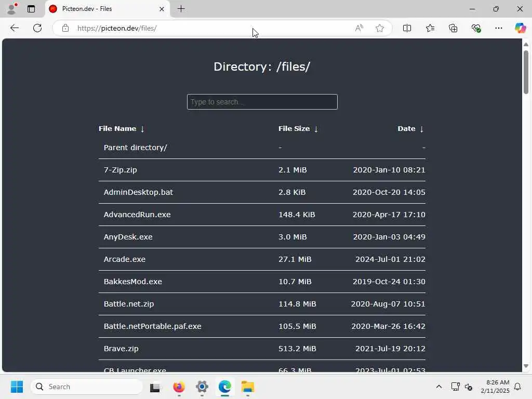Open File Explorer from taskbar
The height and width of the screenshot is (399, 532).
tap(248, 387)
